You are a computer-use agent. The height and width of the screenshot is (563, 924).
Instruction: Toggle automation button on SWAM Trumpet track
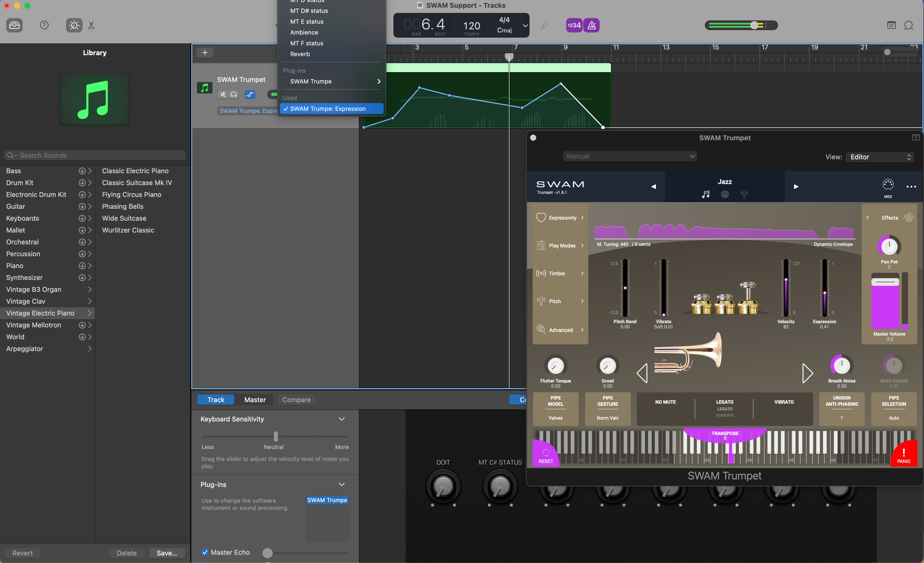tap(250, 94)
